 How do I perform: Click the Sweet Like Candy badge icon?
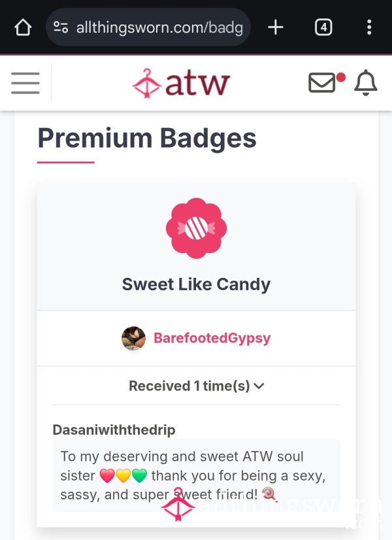click(x=196, y=228)
